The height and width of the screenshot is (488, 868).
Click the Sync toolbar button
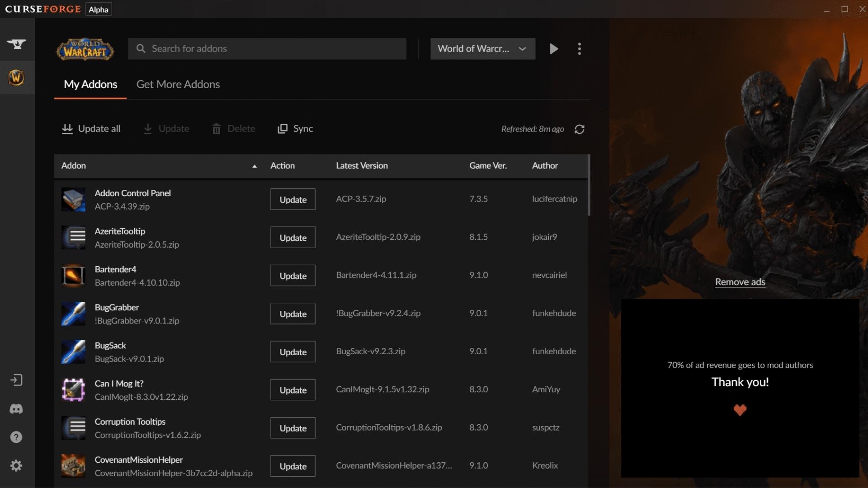tap(295, 129)
